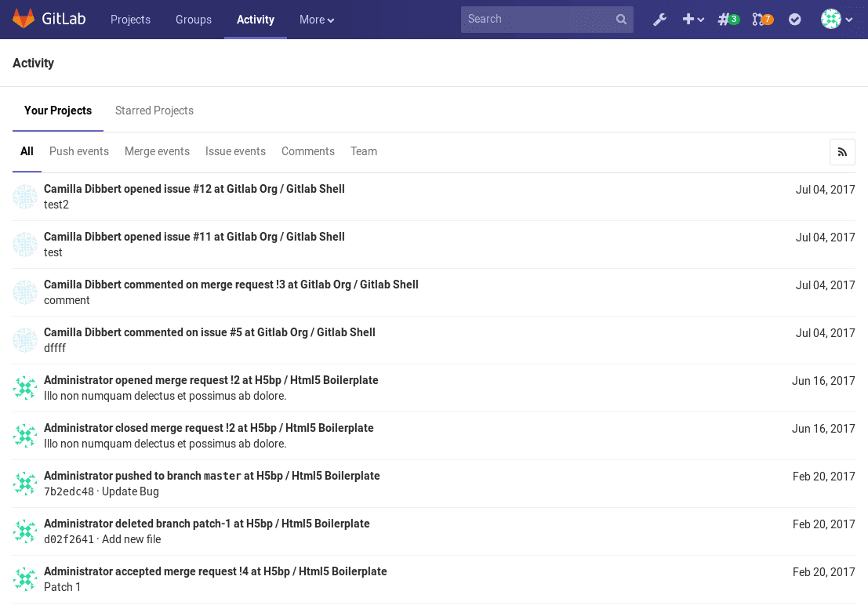
Task: Open accepted merge request !4 link
Action: point(216,571)
